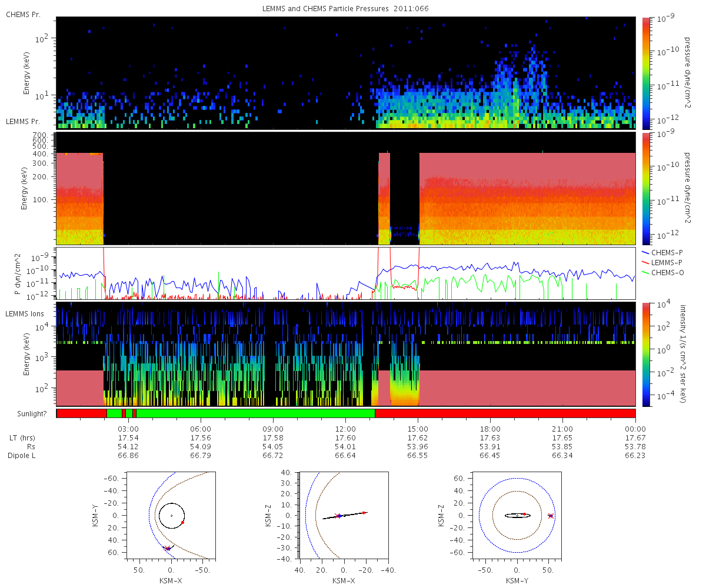Click the "Dipole L" row label
Screen dimensions: 706x588
(x=21, y=456)
